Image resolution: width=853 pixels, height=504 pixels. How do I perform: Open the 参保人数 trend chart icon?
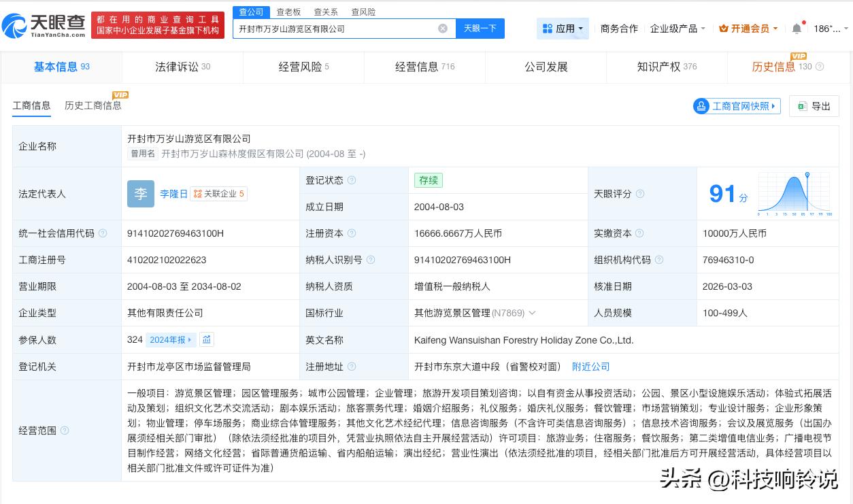click(207, 339)
